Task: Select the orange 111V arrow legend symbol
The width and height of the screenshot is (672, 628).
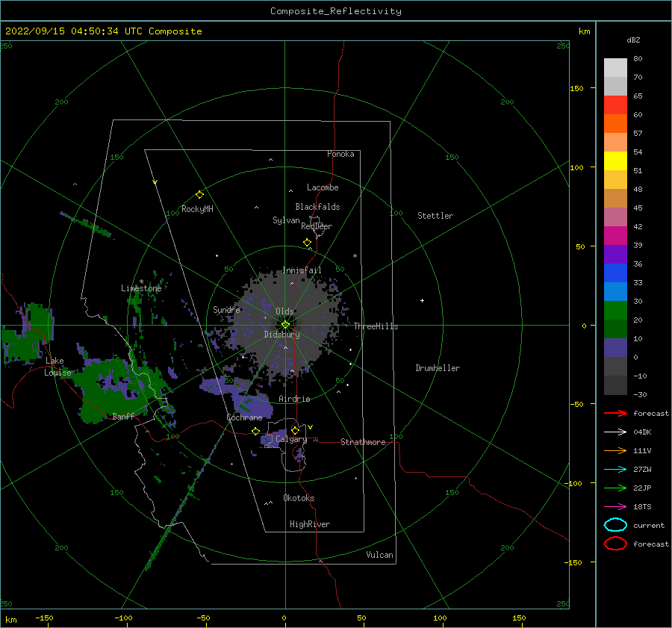Action: [615, 450]
